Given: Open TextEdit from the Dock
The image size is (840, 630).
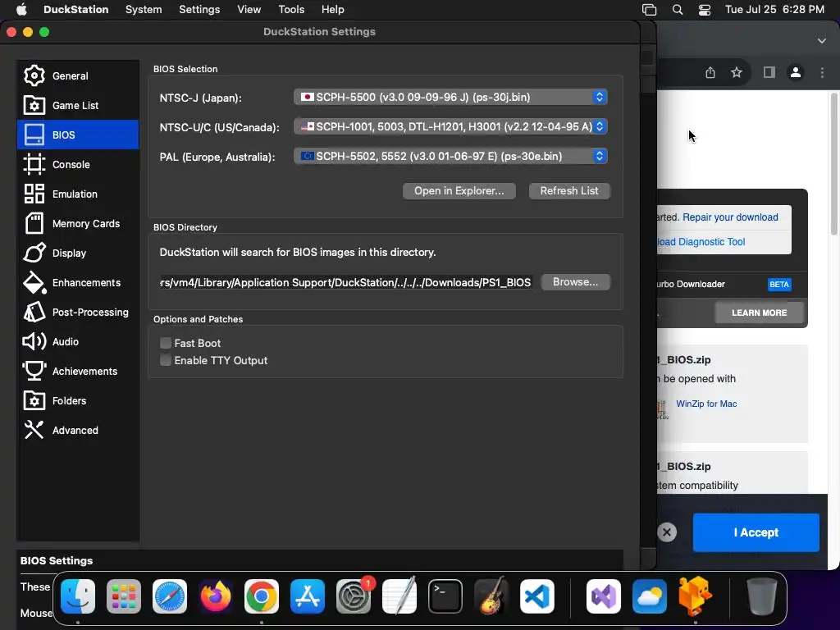Looking at the screenshot, I should point(399,596).
